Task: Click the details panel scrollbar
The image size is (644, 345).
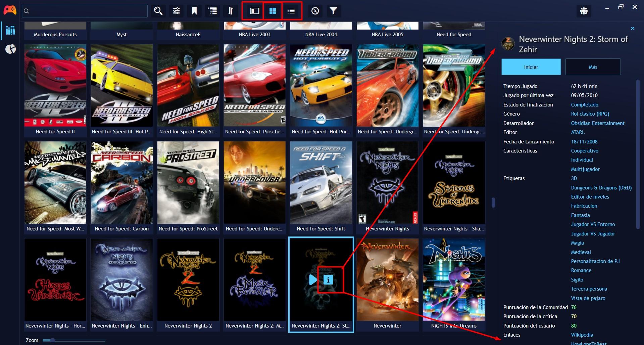Action: tap(638, 155)
